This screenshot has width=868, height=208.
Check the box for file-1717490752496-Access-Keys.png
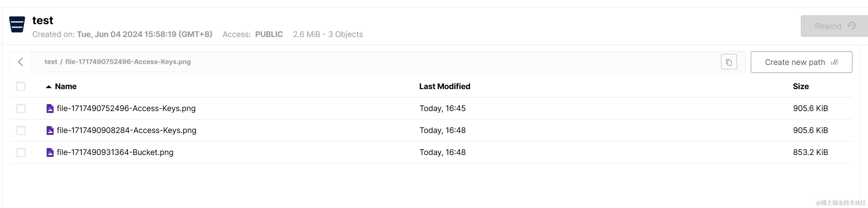click(x=21, y=109)
